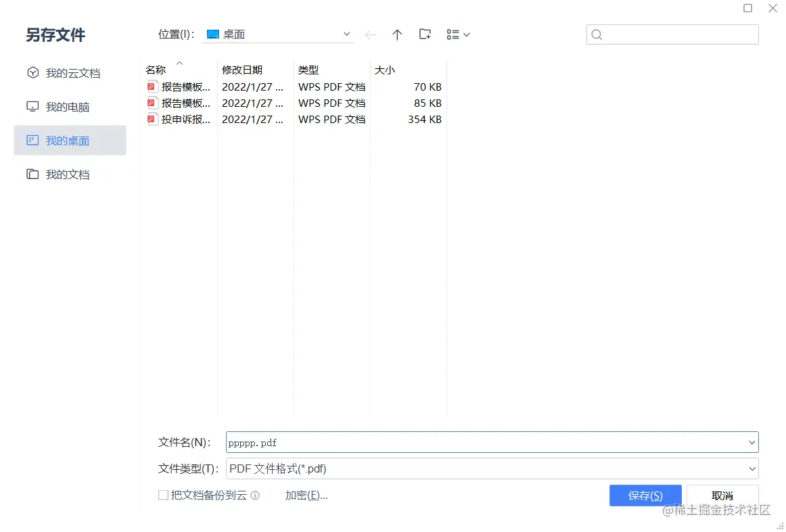The width and height of the screenshot is (786, 532).
Task: Click the up one level arrow icon
Action: pos(397,34)
